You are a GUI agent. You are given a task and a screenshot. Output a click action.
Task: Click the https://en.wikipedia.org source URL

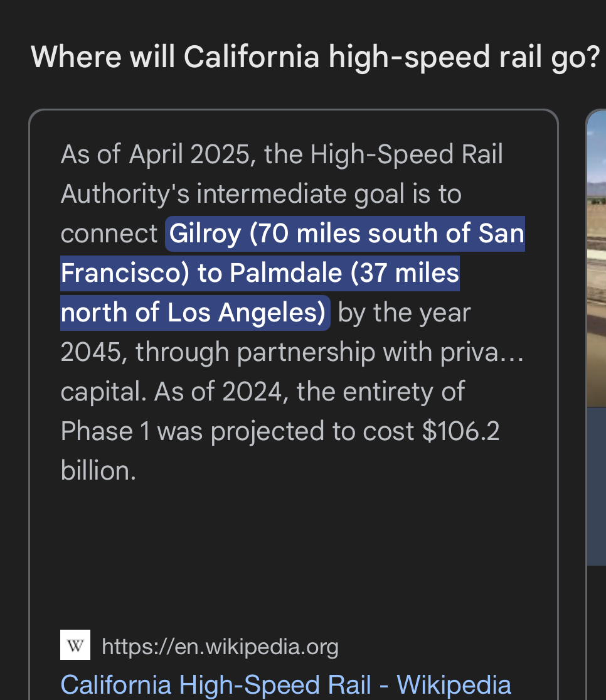point(220,647)
